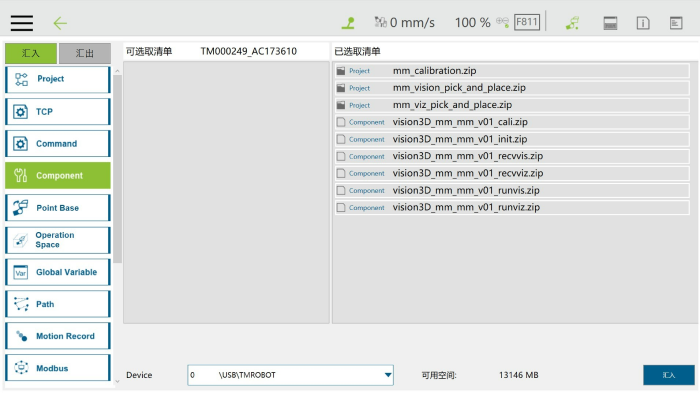
Task: Open the Command category
Action: (58, 144)
